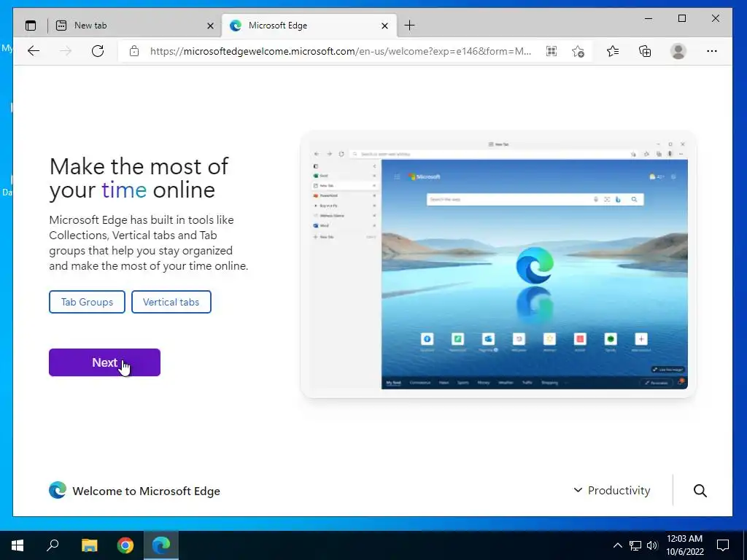Click the purple Next button
The image size is (747, 560).
[104, 362]
